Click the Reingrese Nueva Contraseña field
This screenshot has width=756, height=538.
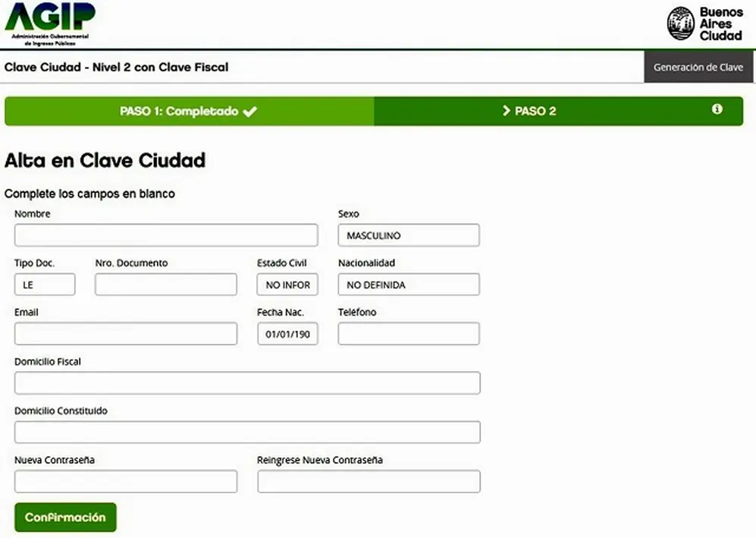tap(369, 482)
